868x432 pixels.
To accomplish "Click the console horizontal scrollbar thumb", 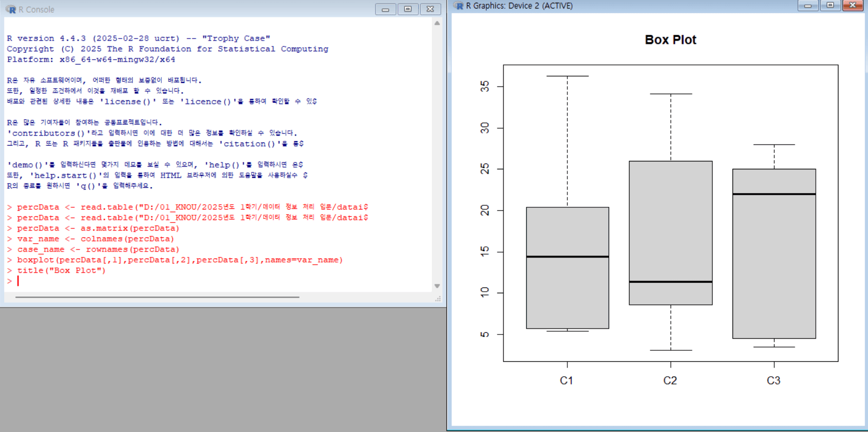I will tap(157, 297).
